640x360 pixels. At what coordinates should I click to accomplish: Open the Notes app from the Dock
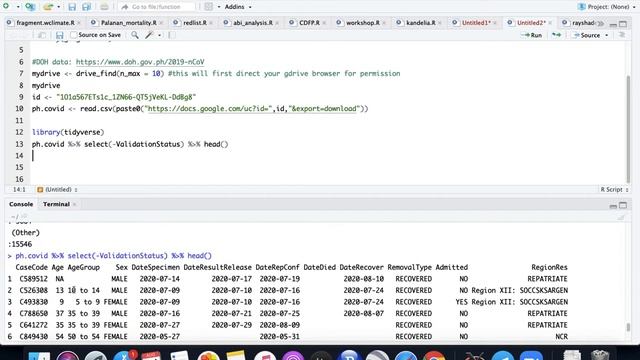pyautogui.click(x=236, y=356)
